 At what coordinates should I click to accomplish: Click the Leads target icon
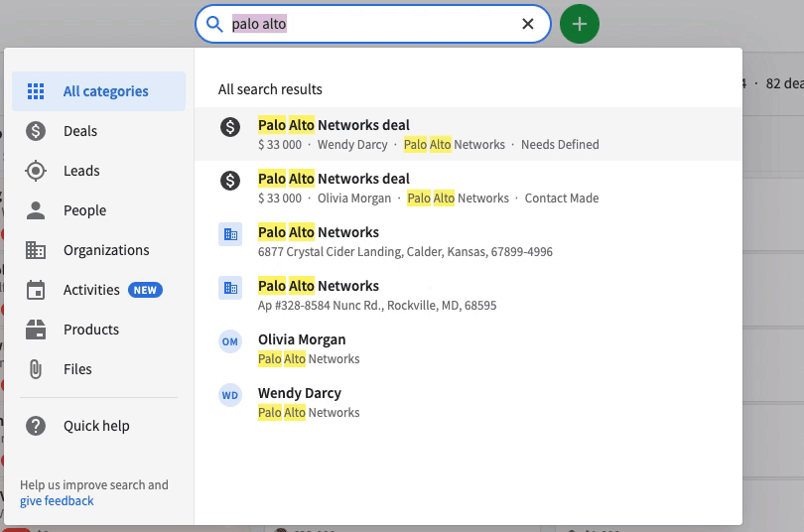click(36, 171)
